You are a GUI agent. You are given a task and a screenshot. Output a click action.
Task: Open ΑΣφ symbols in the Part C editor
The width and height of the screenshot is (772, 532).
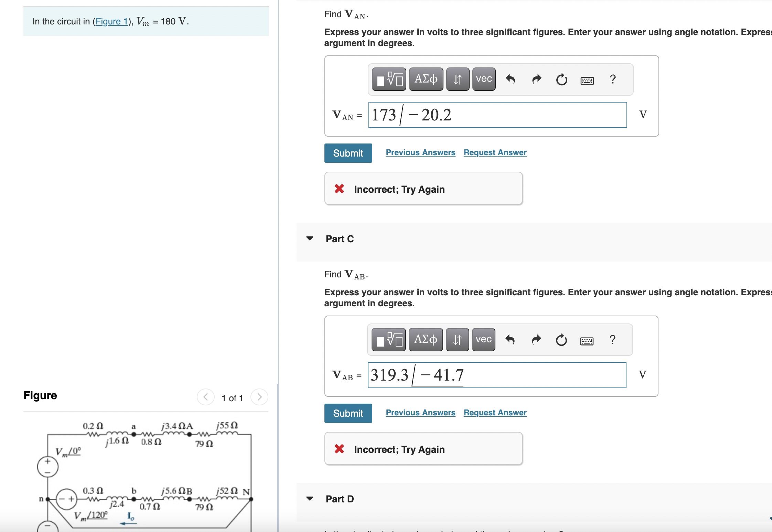(426, 340)
